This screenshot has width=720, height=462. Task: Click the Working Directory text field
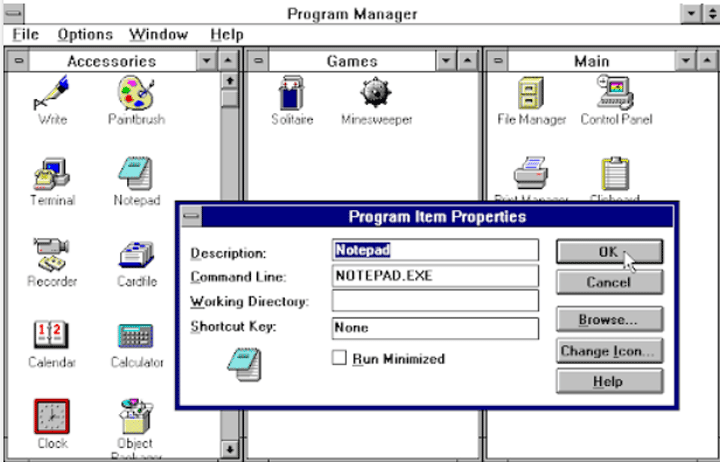[x=435, y=301]
